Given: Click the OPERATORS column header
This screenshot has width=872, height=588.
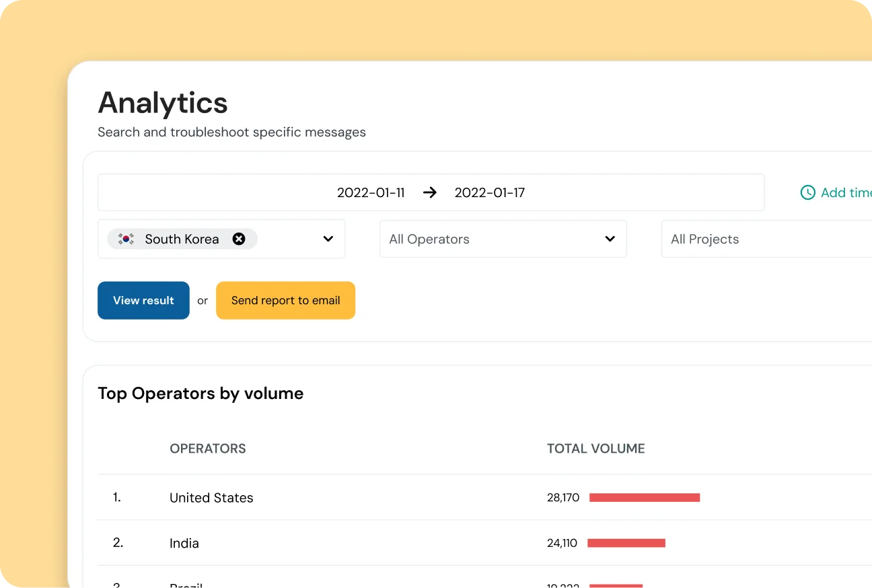Looking at the screenshot, I should [208, 448].
